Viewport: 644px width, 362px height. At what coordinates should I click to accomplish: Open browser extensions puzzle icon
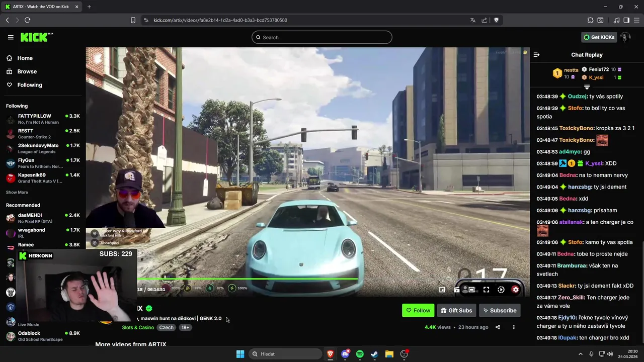pyautogui.click(x=590, y=20)
